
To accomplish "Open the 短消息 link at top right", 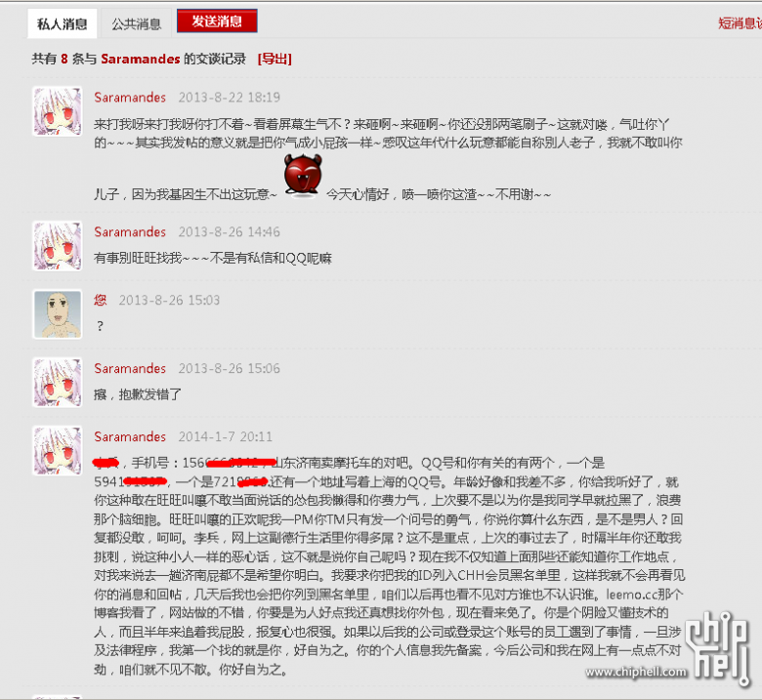I will coord(740,22).
